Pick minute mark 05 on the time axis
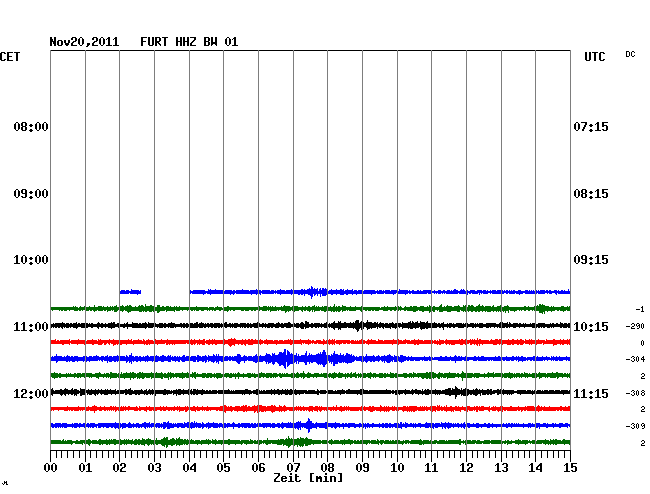 [x=223, y=468]
